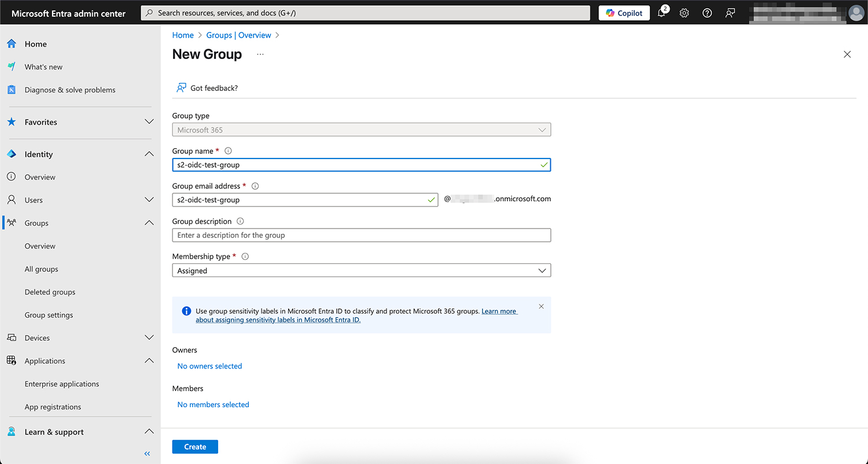Click the Group email address info icon
This screenshot has height=464, width=868.
click(255, 186)
